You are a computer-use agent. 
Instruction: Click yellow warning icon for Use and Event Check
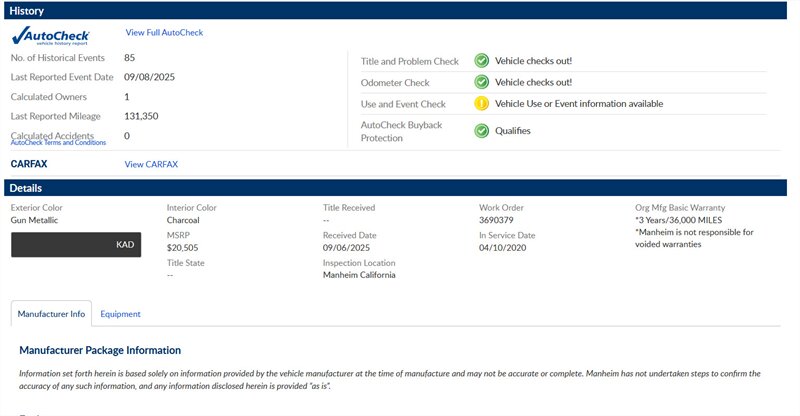[x=481, y=103]
